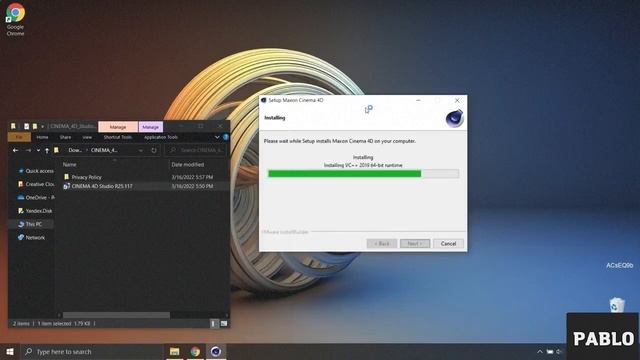This screenshot has width=640, height=360.
Task: Click the disabled Next button in Setup
Action: coord(415,243)
